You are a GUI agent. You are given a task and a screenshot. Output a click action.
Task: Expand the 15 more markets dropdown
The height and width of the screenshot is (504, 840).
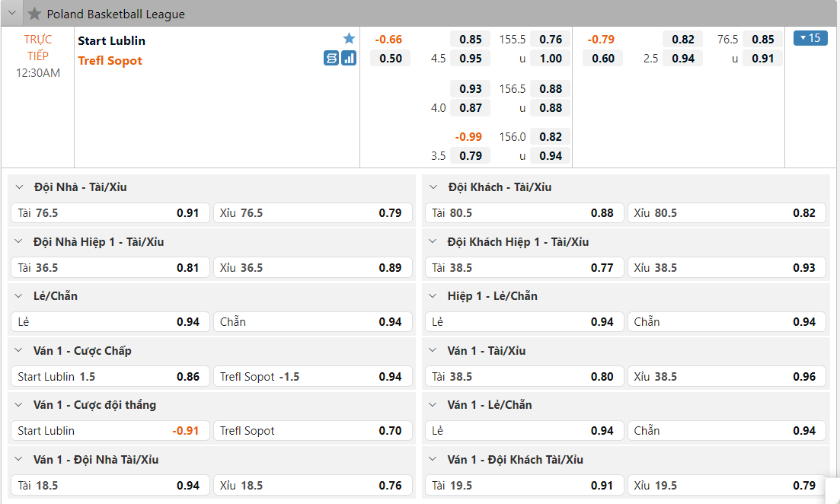(x=810, y=38)
